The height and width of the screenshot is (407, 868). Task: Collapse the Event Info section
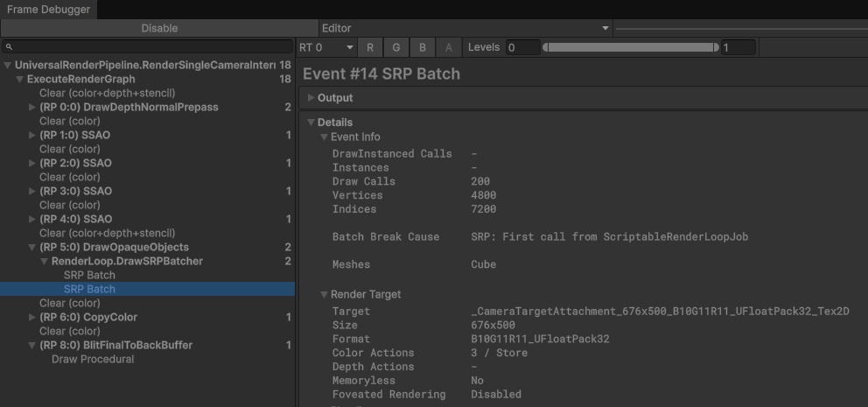tap(325, 137)
